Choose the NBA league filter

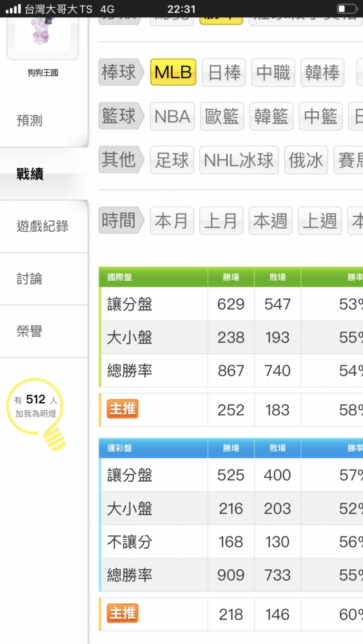[x=172, y=116]
